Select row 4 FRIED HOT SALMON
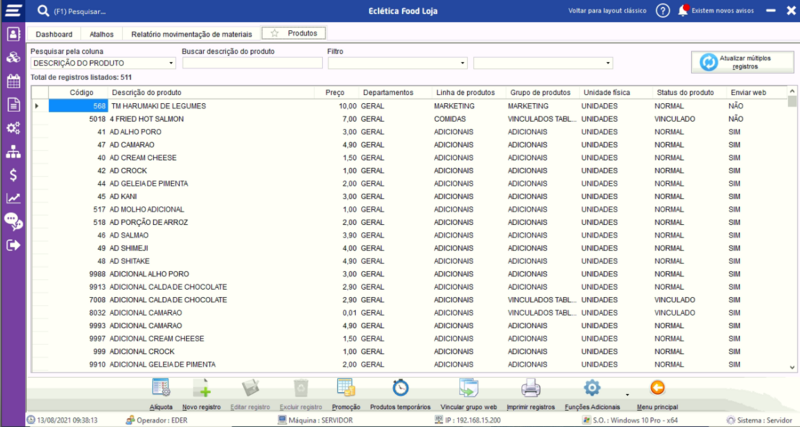Image resolution: width=800 pixels, height=427 pixels. tap(409, 119)
